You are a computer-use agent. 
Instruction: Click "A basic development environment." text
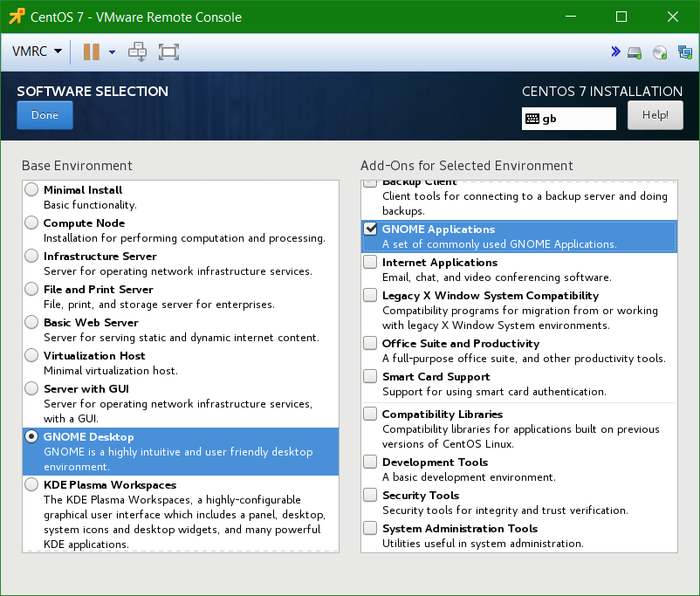click(x=469, y=477)
